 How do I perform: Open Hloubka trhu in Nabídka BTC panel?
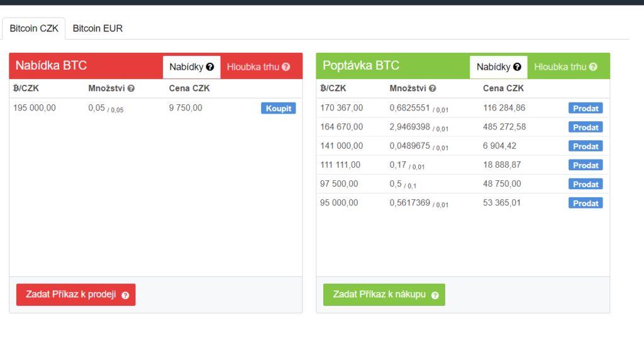click(x=258, y=67)
